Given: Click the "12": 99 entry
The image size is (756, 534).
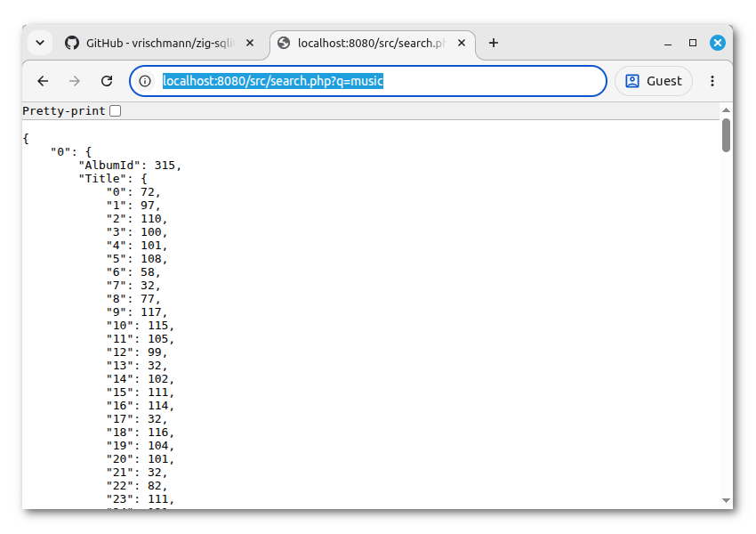Looking at the screenshot, I should tap(136, 352).
